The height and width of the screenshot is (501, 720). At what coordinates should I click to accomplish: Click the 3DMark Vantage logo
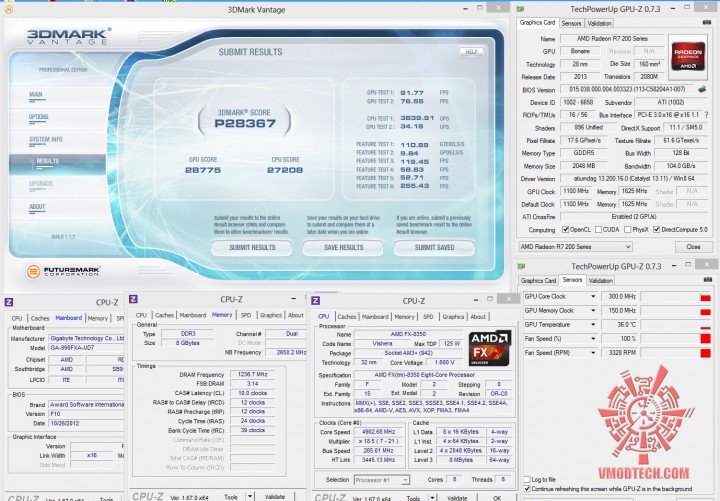click(x=69, y=36)
